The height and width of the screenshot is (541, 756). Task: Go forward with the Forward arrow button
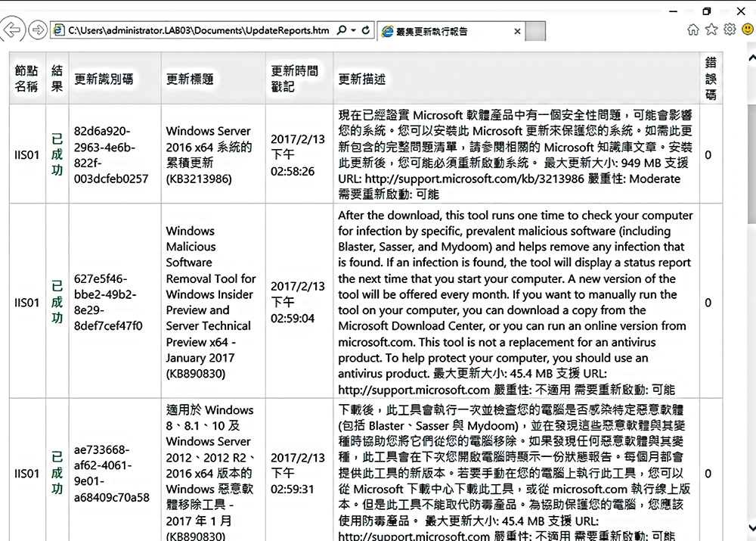(x=38, y=30)
